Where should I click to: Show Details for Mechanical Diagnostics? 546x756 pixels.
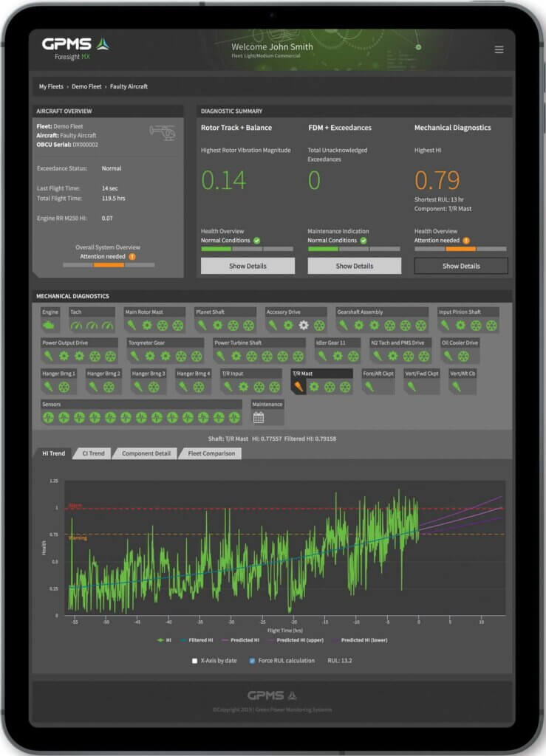[461, 266]
